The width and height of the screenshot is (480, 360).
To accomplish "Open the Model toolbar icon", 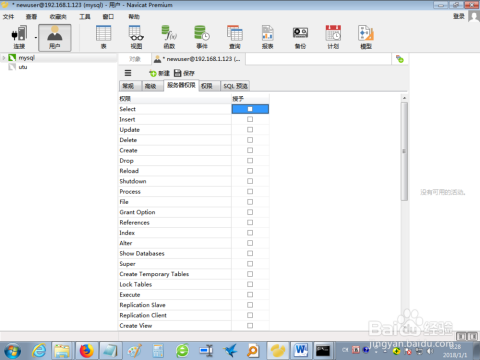I will (366, 37).
